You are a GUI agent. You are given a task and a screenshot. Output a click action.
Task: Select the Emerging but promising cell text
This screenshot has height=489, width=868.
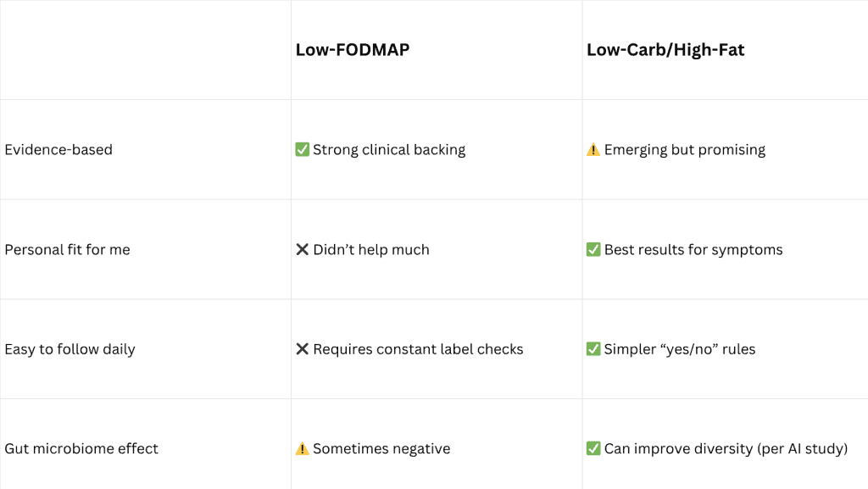click(685, 149)
